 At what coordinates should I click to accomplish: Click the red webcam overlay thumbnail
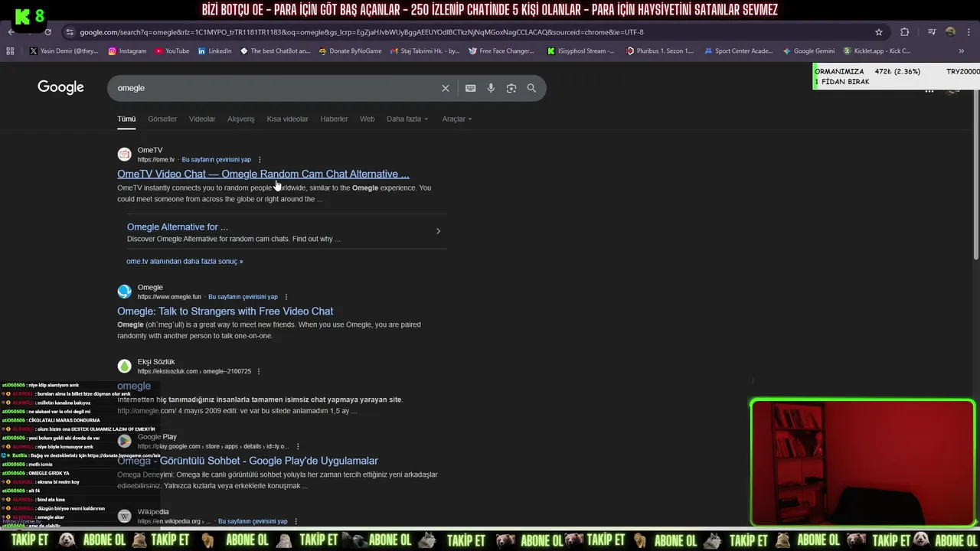tap(863, 463)
